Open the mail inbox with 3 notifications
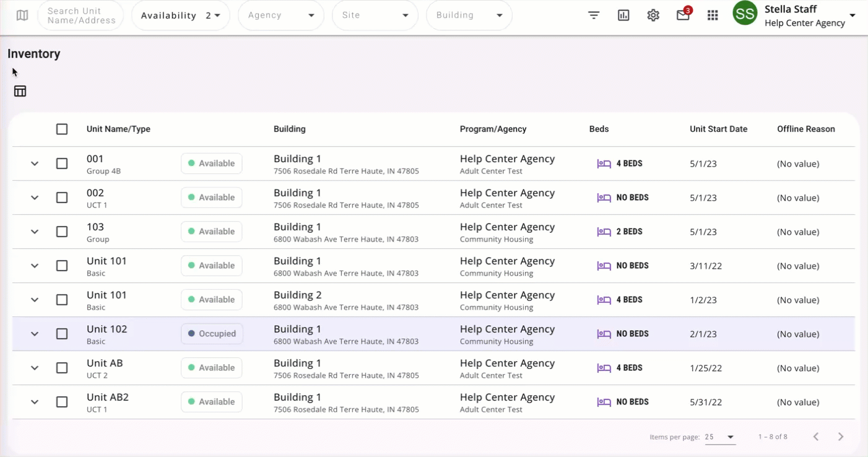The width and height of the screenshot is (868, 457). pyautogui.click(x=683, y=15)
